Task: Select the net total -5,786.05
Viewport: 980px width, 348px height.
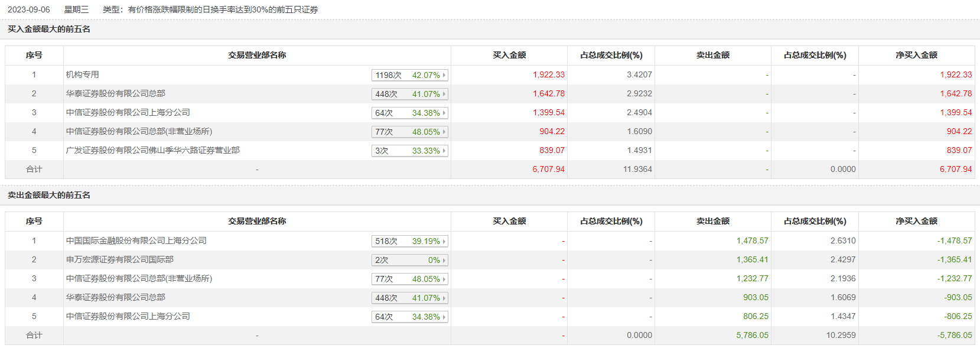Action: click(955, 335)
